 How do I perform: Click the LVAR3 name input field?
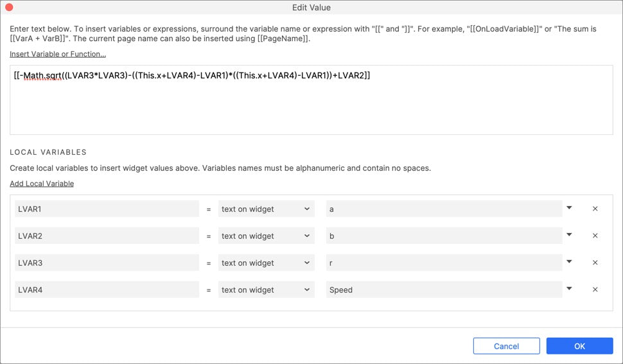(x=106, y=263)
